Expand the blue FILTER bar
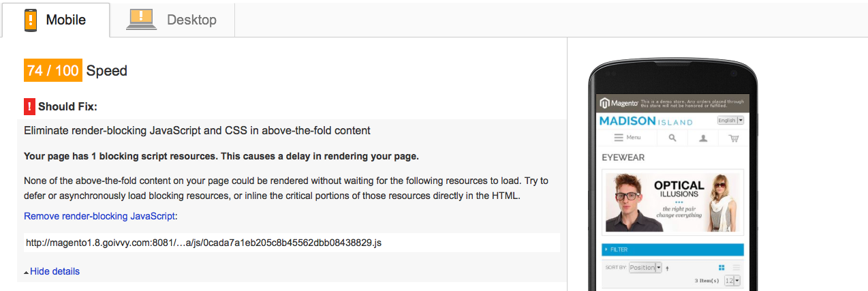 click(x=672, y=249)
